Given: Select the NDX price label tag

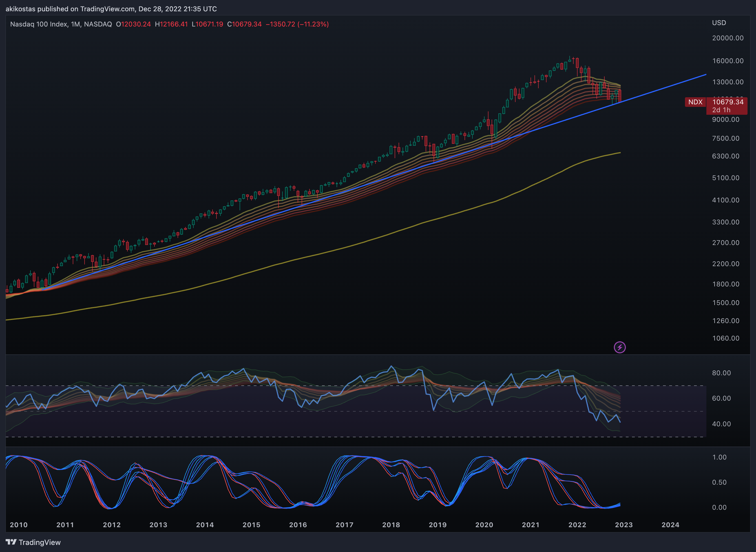Looking at the screenshot, I should [695, 102].
